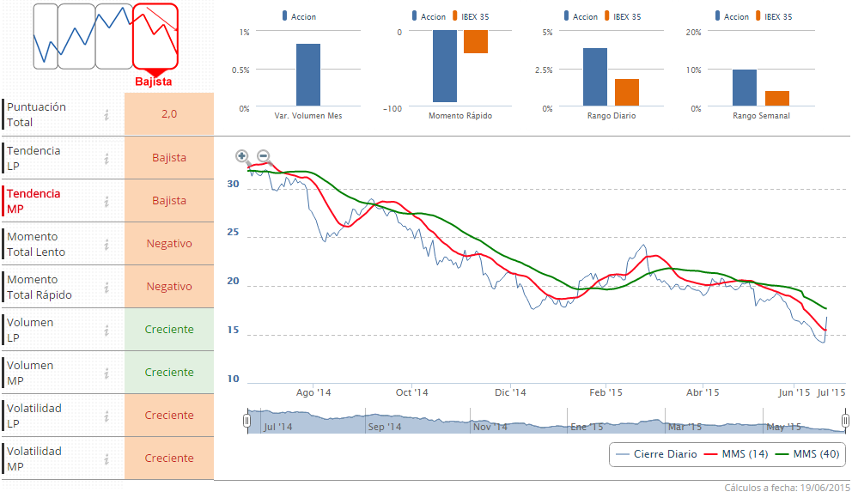Select first trend phase box in thumbnail
This screenshot has height=504, width=852.
46,36
